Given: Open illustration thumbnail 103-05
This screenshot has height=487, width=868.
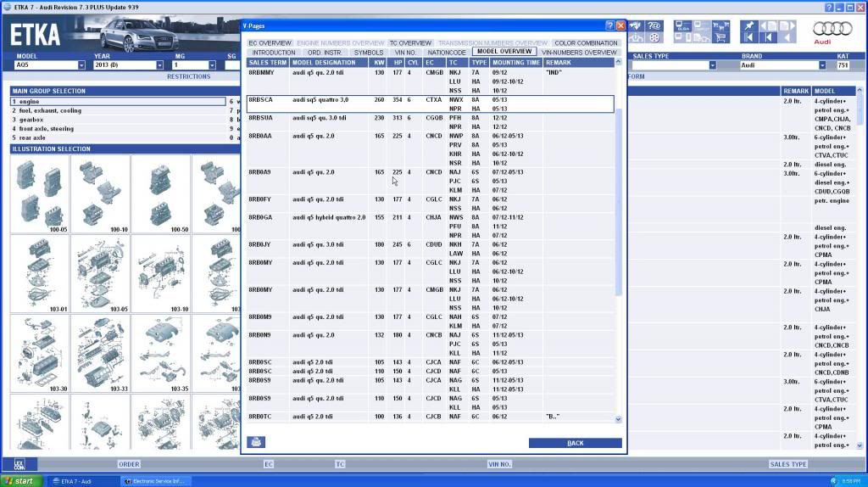Looking at the screenshot, I should pos(100,274).
